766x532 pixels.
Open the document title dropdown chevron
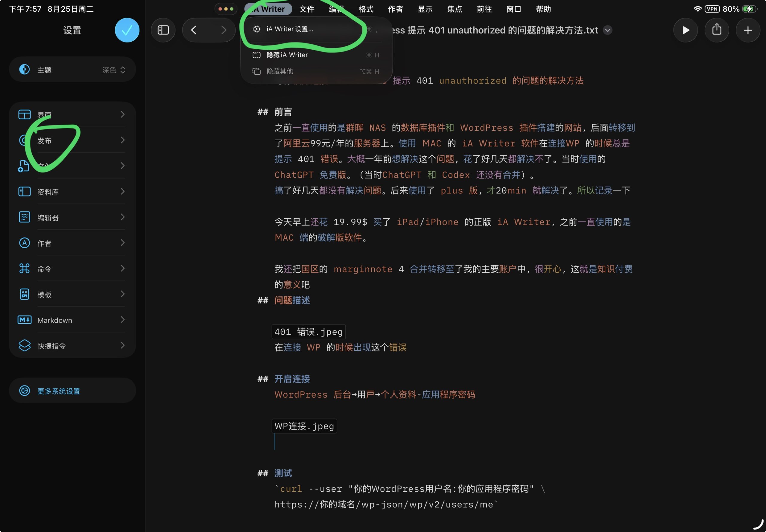point(608,30)
